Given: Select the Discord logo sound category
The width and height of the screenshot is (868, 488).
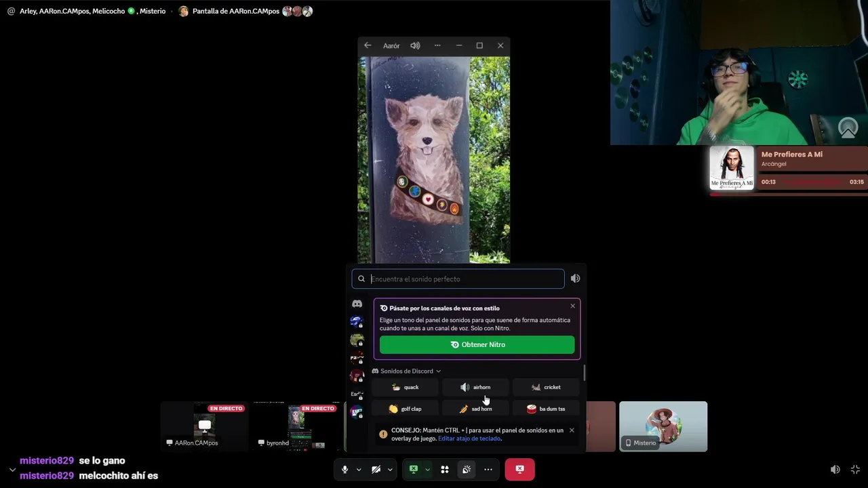Looking at the screenshot, I should click(x=357, y=304).
